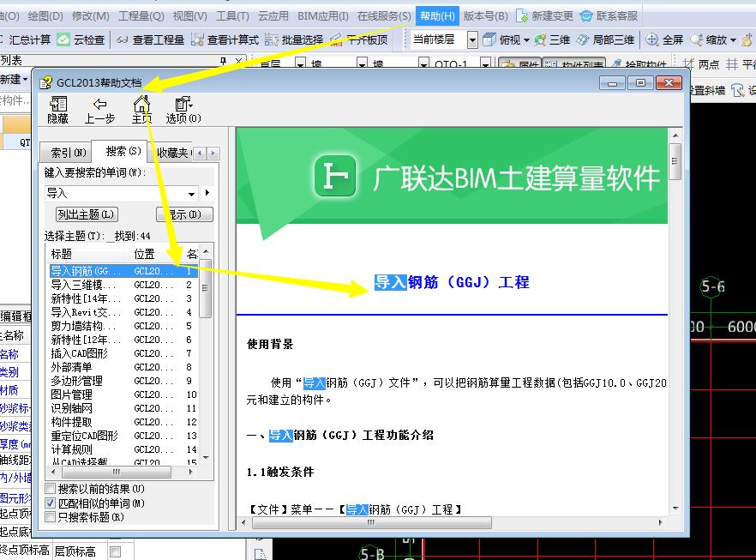The width and height of the screenshot is (756, 560).
Task: Click the 云检查 cloud check icon
Action: [x=81, y=39]
